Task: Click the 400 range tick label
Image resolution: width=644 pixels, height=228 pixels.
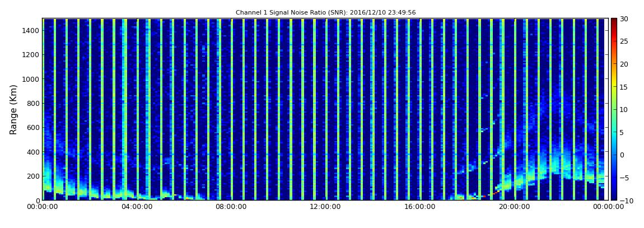Action: click(x=32, y=152)
